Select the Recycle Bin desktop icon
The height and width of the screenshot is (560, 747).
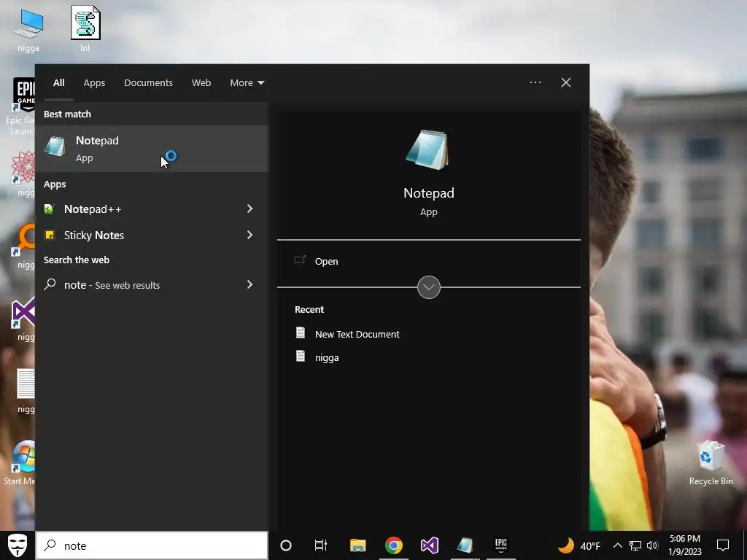click(x=711, y=462)
